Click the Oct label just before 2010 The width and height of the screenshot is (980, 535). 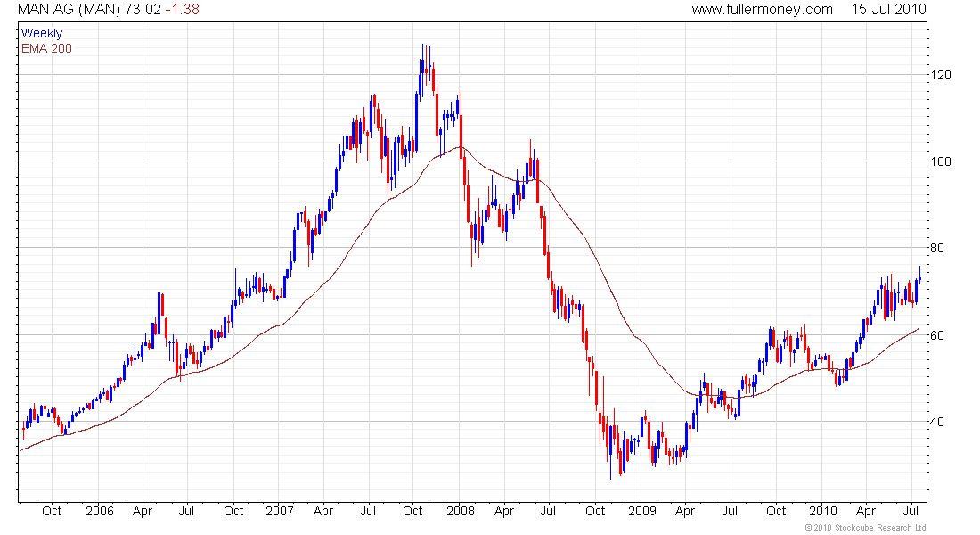776,511
